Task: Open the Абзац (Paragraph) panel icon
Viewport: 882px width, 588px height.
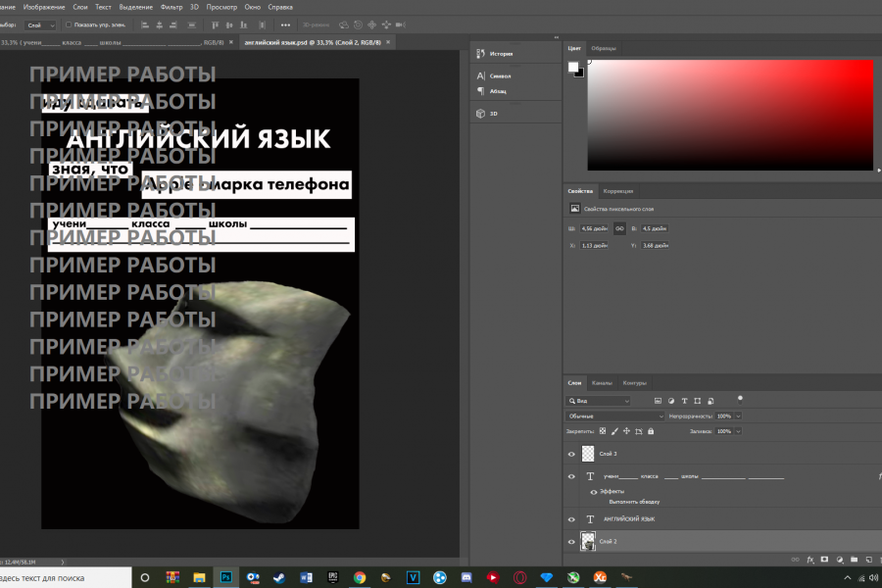Action: [480, 90]
